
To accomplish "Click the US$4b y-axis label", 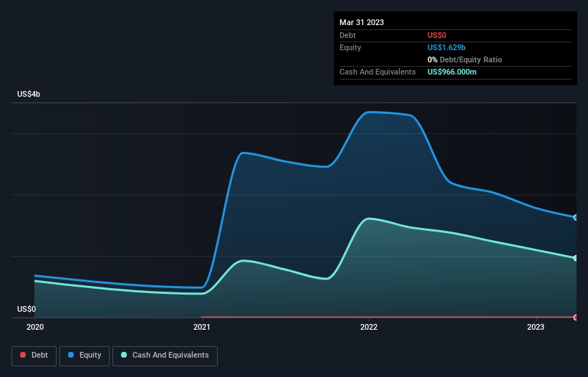I will pyautogui.click(x=29, y=94).
